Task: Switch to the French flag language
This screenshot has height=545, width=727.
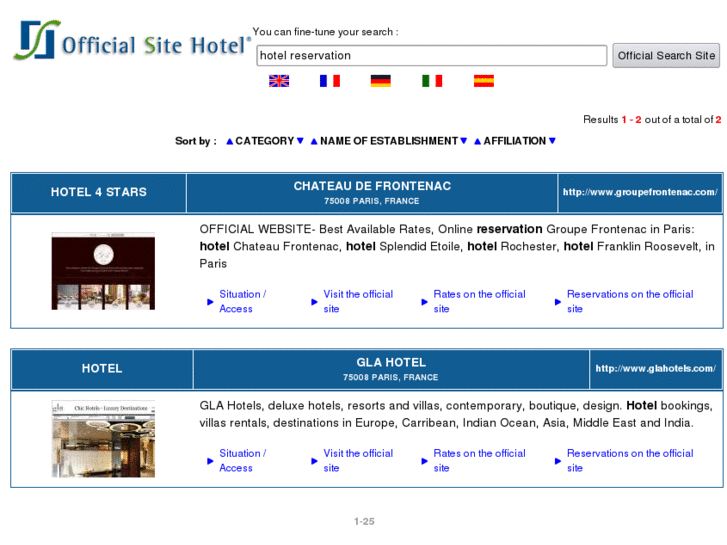Action: 330,81
